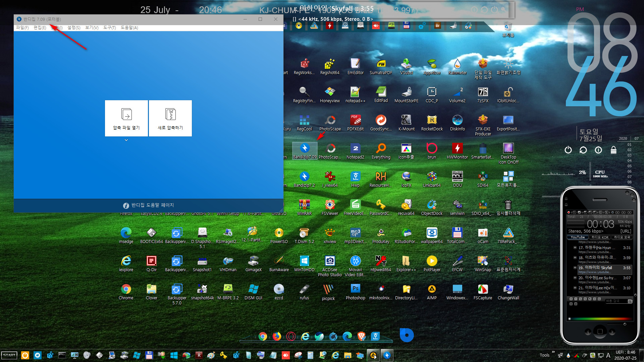Viewport: 644px width, 362px height.
Task: Launch ResourceHacker from the desktop
Action: 381,179
